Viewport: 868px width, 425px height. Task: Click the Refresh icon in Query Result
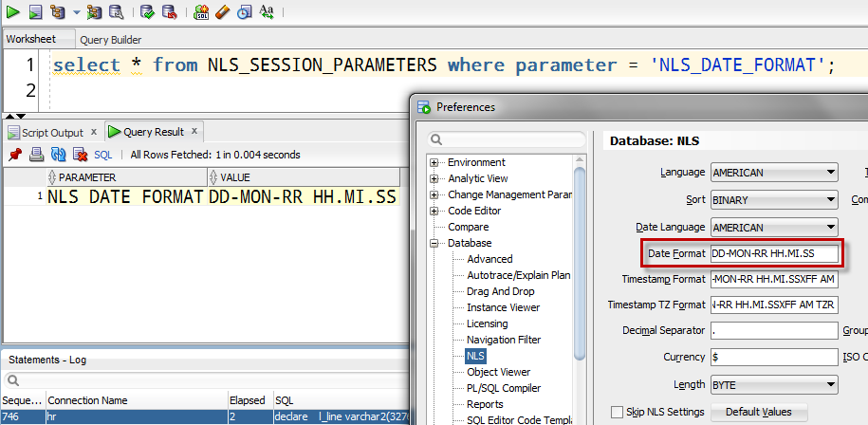pos(59,155)
